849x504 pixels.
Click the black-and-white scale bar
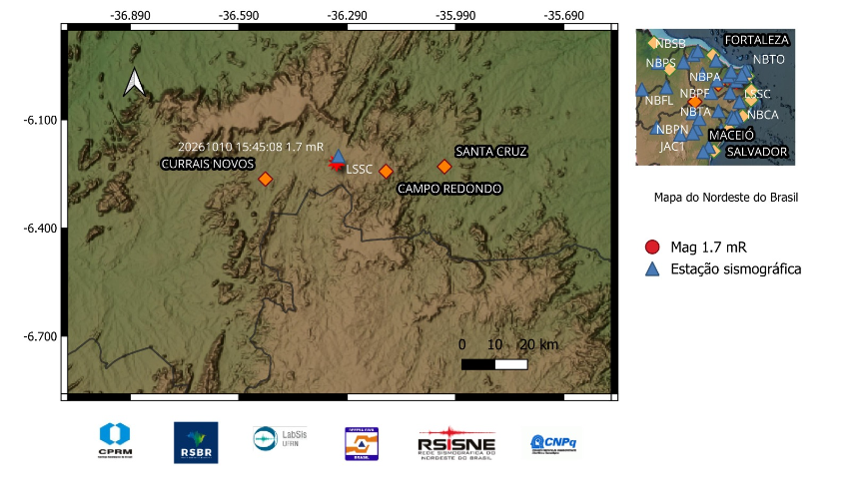pos(494,364)
